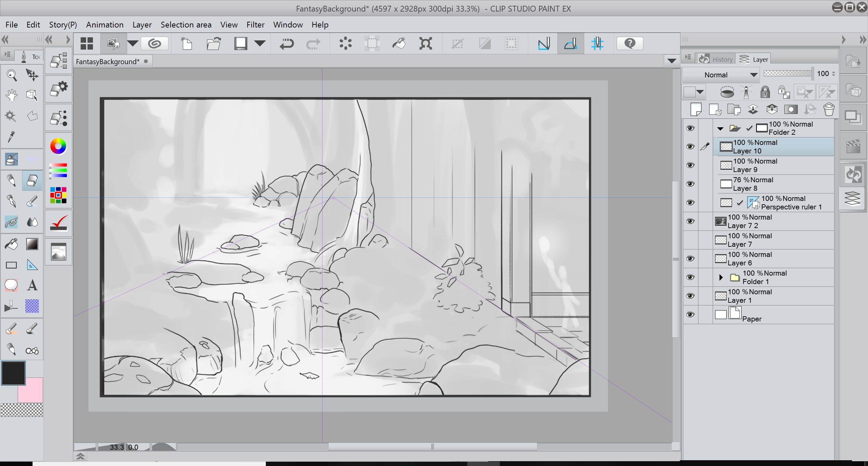Collapse Folder 2 layer group

point(721,129)
